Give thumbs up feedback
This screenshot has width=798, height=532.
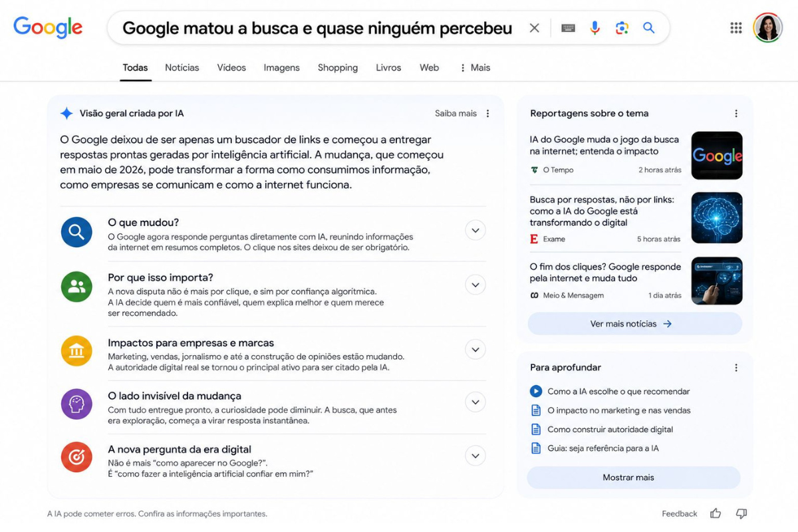pyautogui.click(x=716, y=513)
